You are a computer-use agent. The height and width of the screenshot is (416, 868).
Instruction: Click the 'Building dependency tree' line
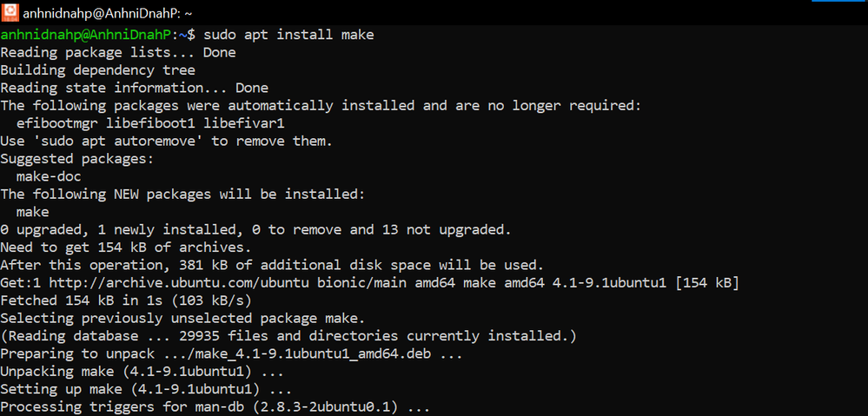coord(97,70)
